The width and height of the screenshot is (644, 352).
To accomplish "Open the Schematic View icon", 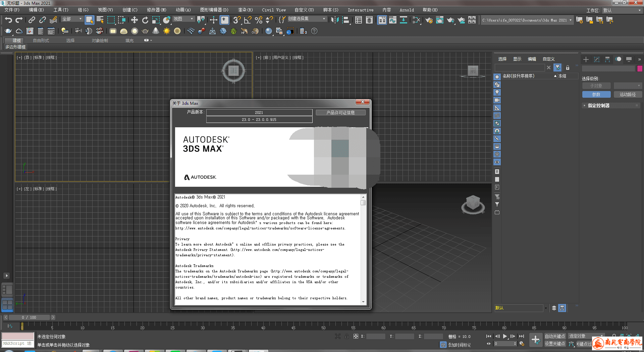I will point(404,20).
